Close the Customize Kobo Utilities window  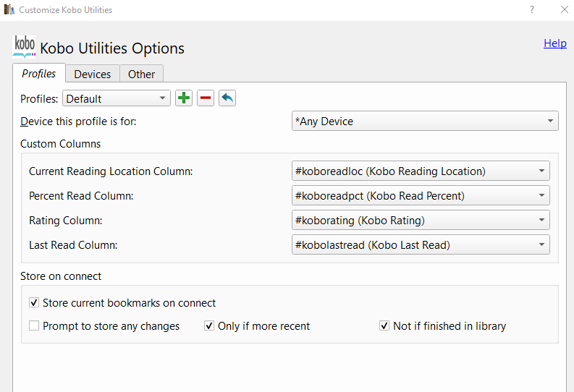pos(564,10)
